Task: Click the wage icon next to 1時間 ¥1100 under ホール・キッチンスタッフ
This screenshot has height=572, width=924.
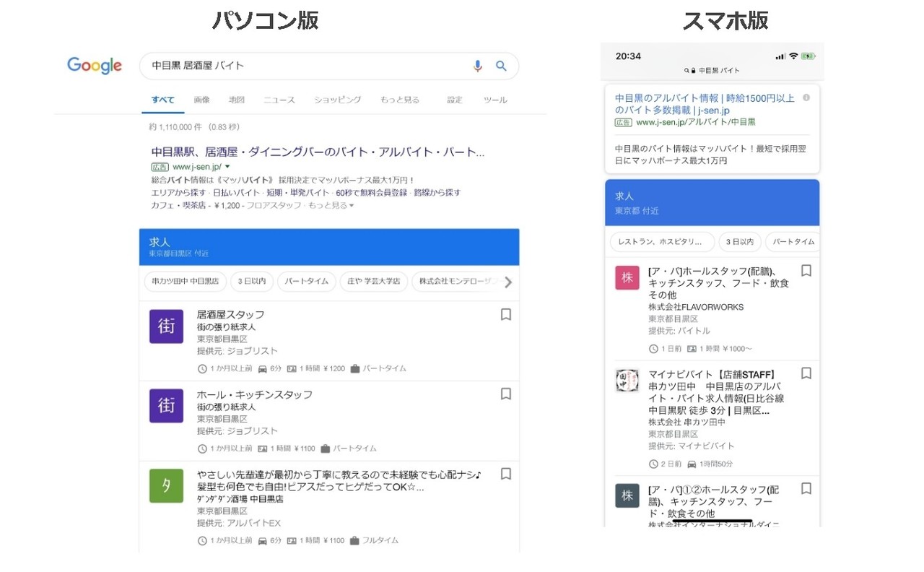Action: click(263, 448)
